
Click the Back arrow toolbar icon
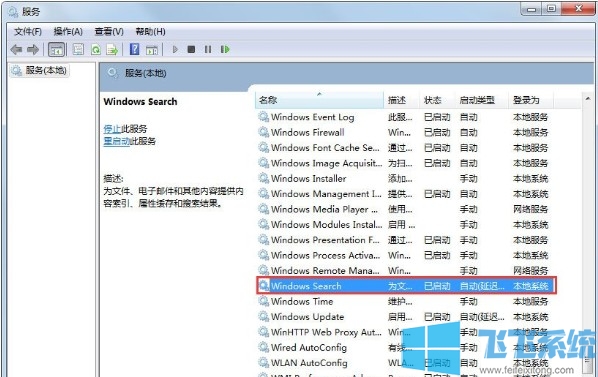[x=16, y=50]
